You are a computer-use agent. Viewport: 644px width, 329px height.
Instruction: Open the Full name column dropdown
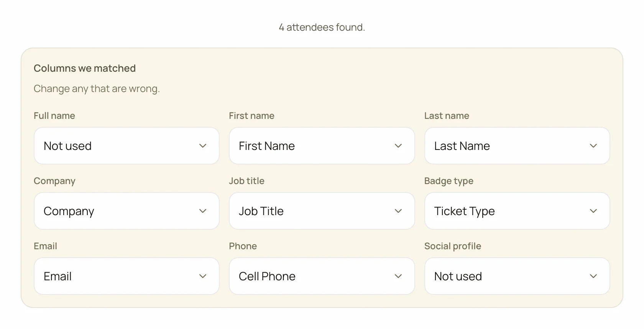click(127, 146)
